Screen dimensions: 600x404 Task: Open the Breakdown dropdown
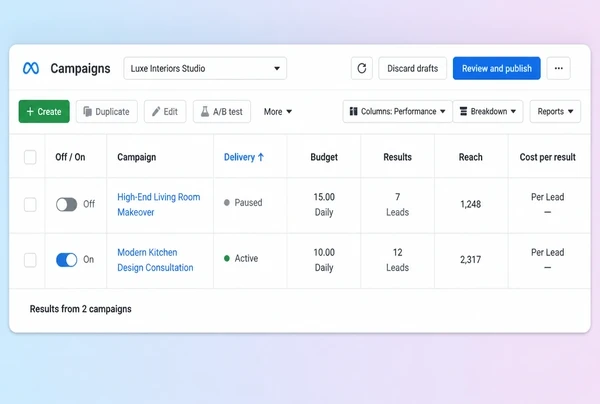488,112
